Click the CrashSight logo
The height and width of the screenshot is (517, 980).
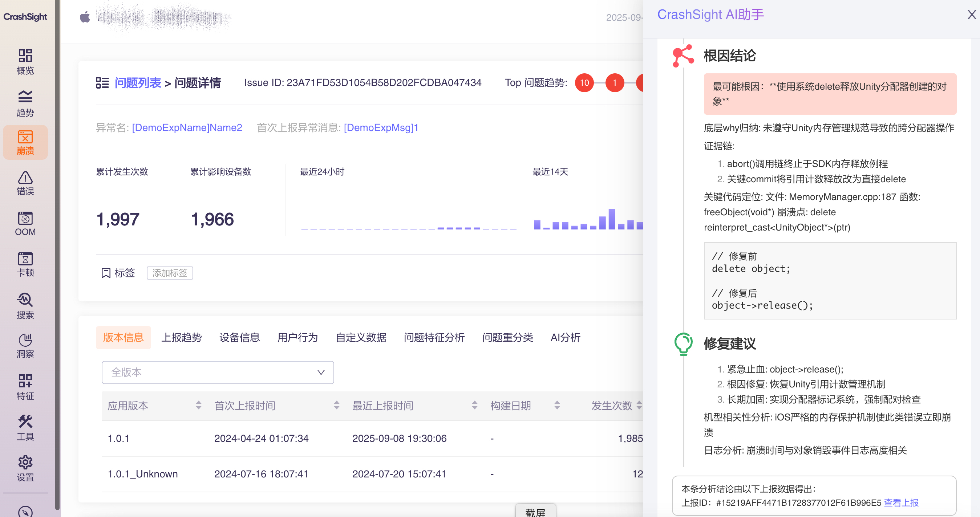click(x=25, y=17)
